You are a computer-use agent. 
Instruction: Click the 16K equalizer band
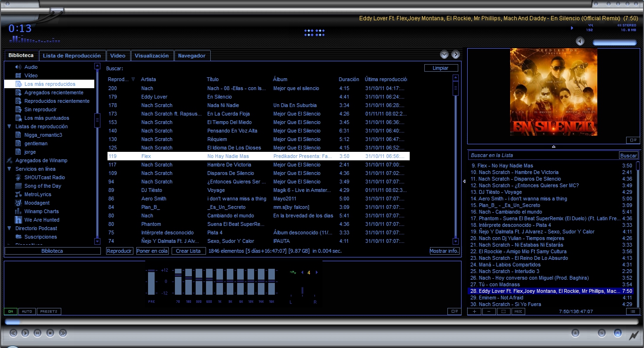click(272, 282)
